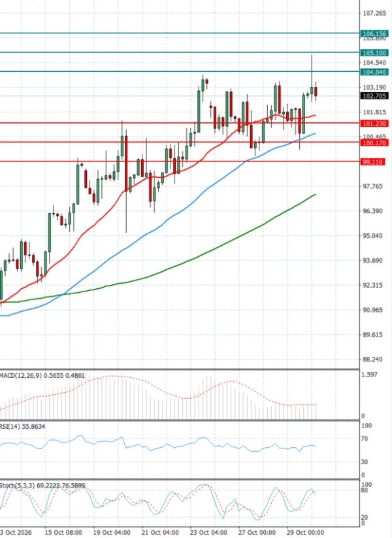Click the 92.315 price axis value
Viewport: 392px width, 538px height.
point(372,285)
